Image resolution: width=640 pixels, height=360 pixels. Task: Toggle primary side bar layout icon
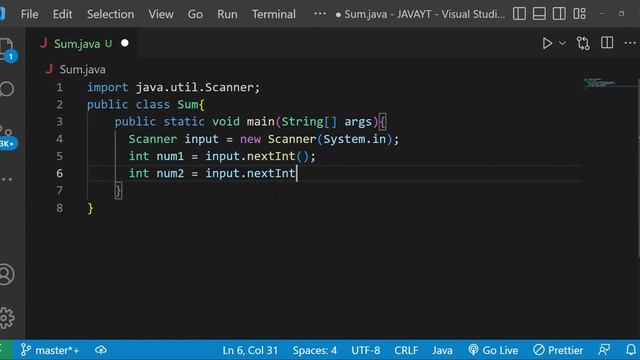[519, 14]
